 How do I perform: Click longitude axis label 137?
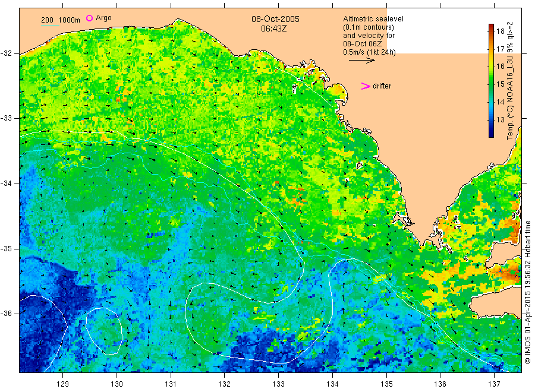tap(494, 384)
